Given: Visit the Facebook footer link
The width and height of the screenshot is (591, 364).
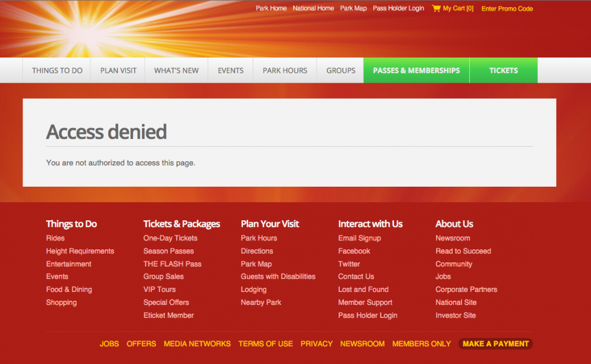Looking at the screenshot, I should 354,251.
